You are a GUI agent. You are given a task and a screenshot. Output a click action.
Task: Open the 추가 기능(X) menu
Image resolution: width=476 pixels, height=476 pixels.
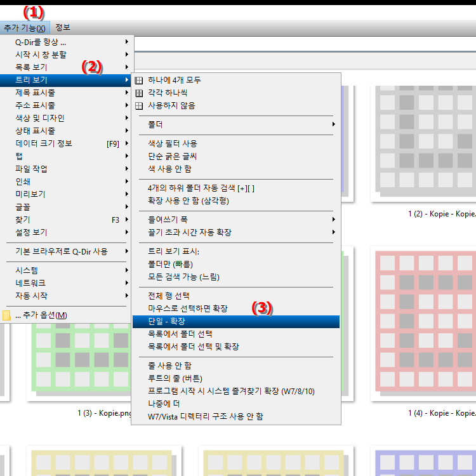[25, 28]
